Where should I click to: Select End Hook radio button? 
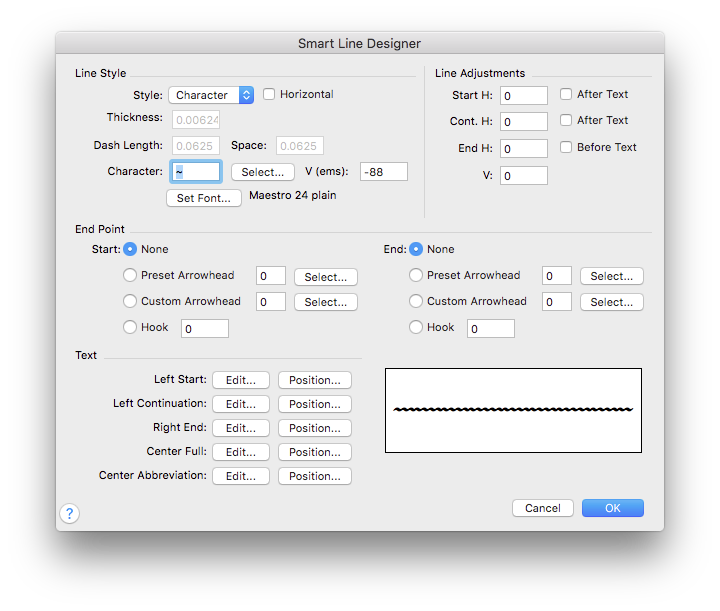[416, 327]
